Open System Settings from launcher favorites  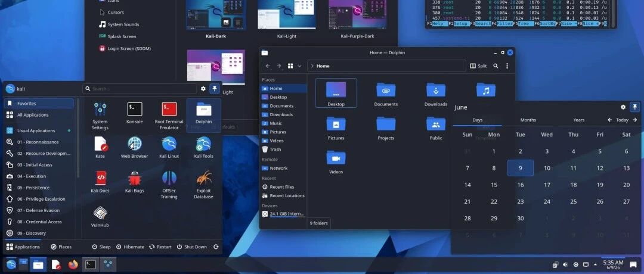pyautogui.click(x=100, y=116)
